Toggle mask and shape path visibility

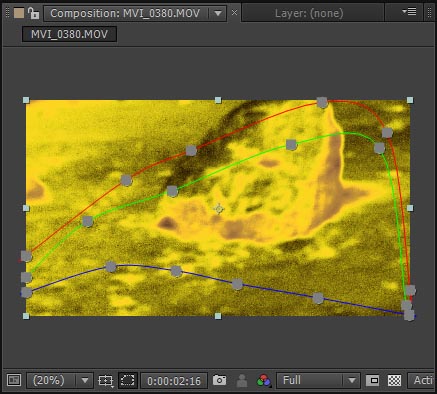click(x=372, y=380)
